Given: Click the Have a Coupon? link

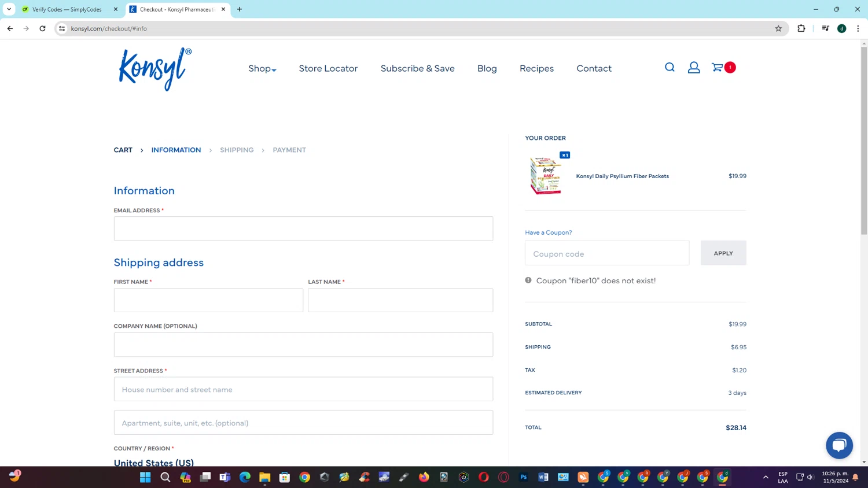Looking at the screenshot, I should (548, 232).
